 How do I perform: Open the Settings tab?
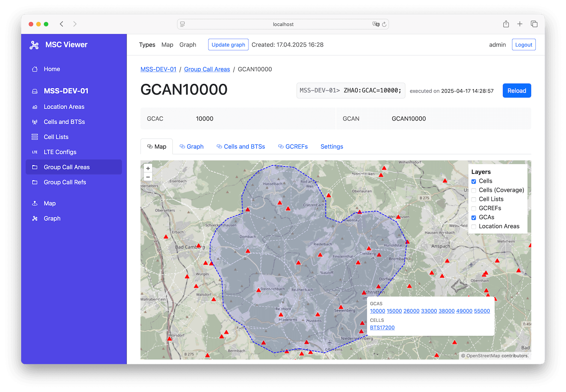[332, 146]
